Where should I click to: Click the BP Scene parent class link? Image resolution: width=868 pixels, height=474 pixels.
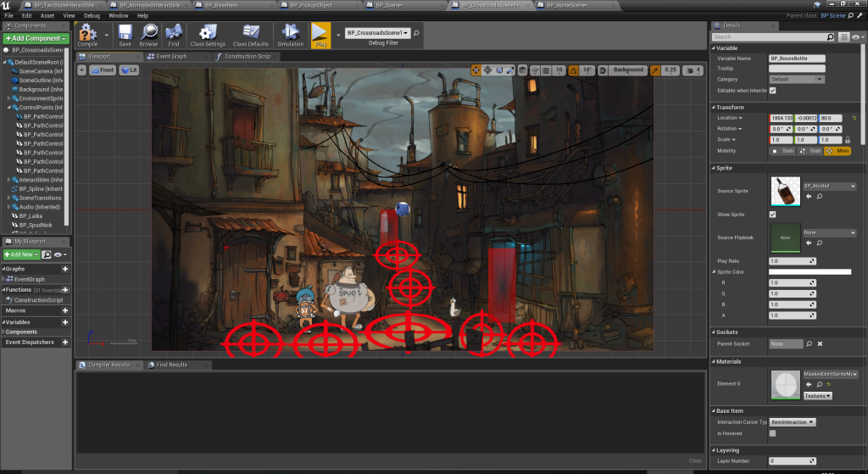833,15
